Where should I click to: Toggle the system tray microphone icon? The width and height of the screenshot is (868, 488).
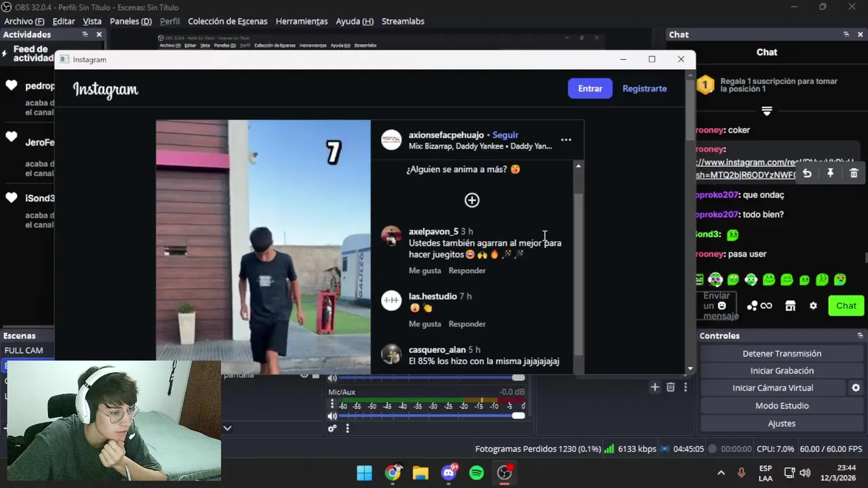[x=741, y=472]
